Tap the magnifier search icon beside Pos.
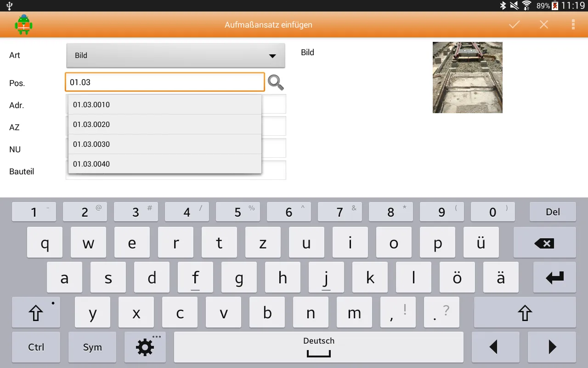588x368 pixels. click(x=276, y=82)
